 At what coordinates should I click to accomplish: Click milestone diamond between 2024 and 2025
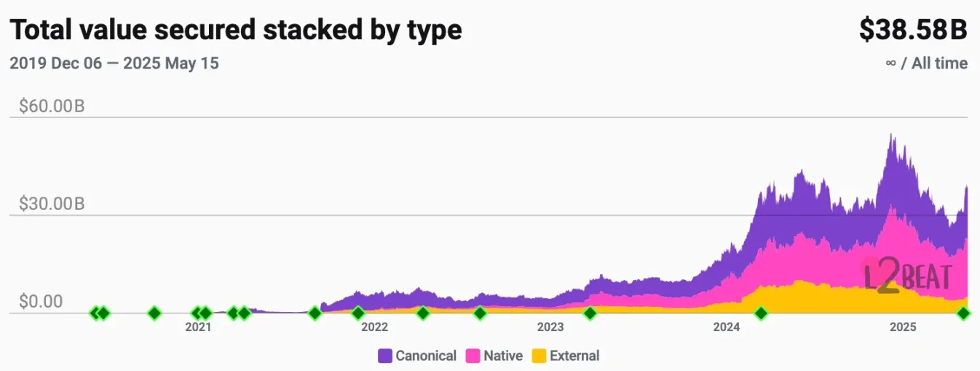click(x=761, y=313)
